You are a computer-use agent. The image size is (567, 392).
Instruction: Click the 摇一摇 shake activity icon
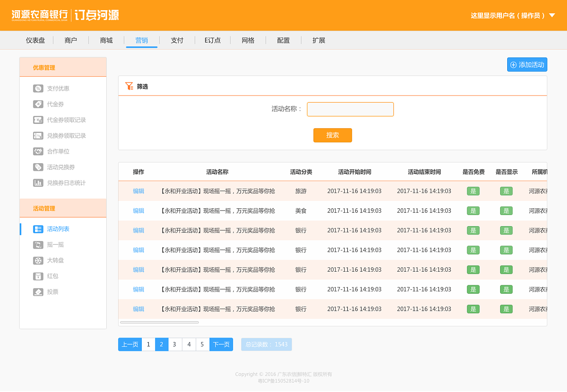point(37,244)
